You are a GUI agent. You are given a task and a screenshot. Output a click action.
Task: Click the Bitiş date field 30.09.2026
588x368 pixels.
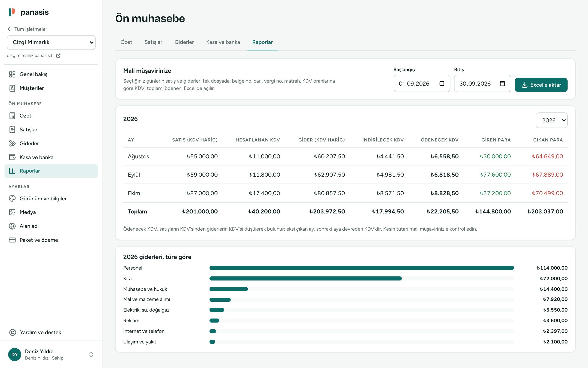pyautogui.click(x=482, y=83)
